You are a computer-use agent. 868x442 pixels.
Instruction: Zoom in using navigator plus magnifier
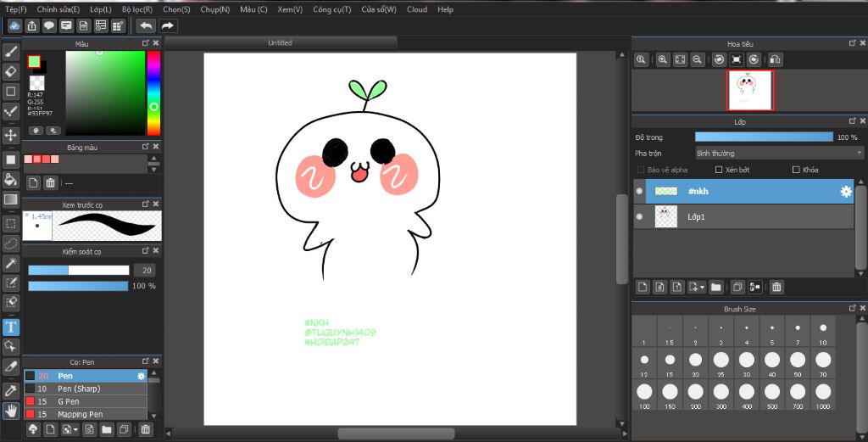[663, 60]
